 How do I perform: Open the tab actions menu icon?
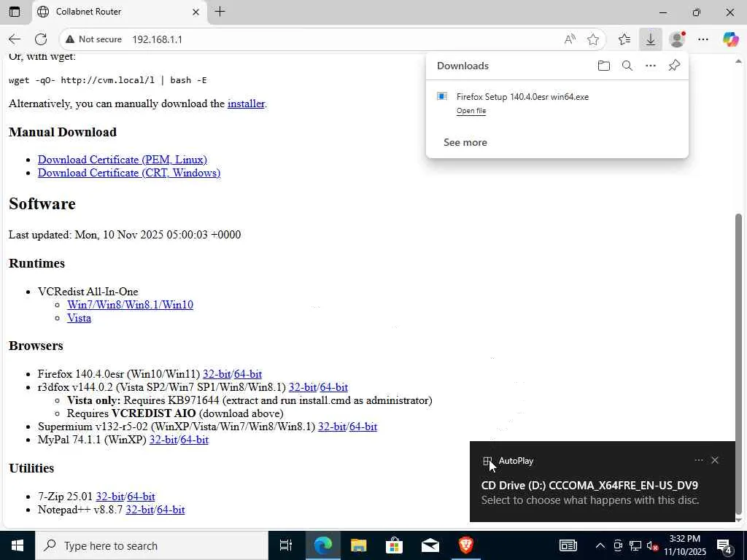coord(15,12)
